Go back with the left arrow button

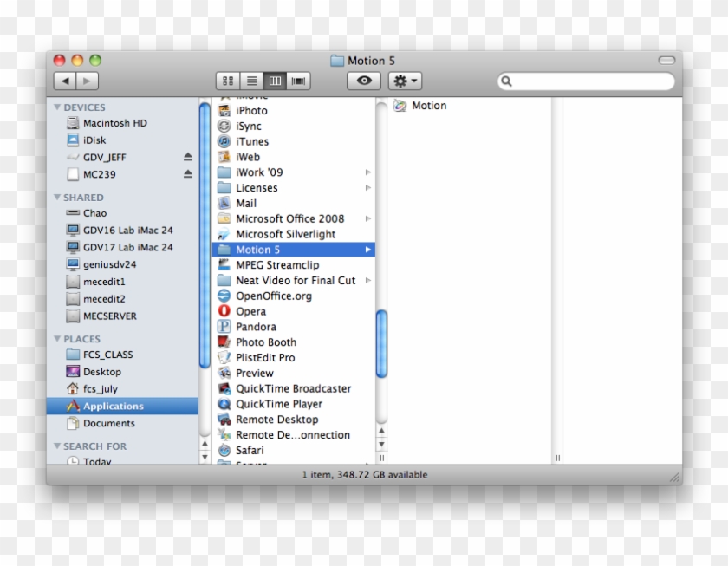pyautogui.click(x=65, y=81)
